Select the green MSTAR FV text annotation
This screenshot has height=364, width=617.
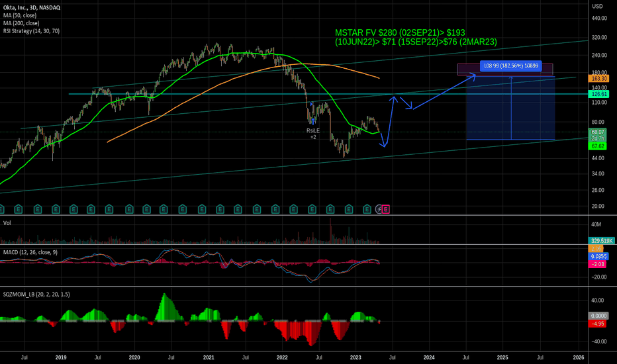(416, 37)
